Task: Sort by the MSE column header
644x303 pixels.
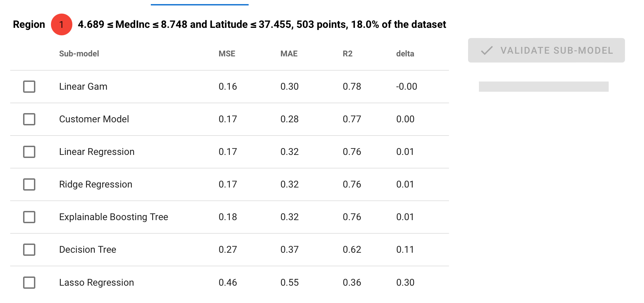Action: [227, 54]
